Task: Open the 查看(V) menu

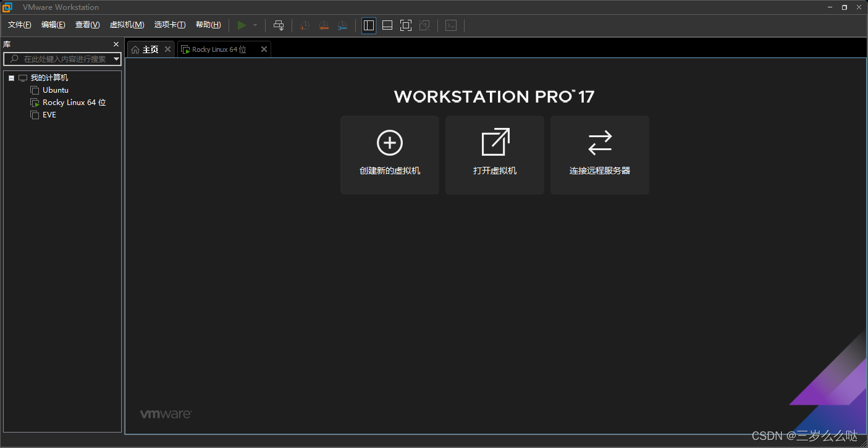Action: [87, 25]
